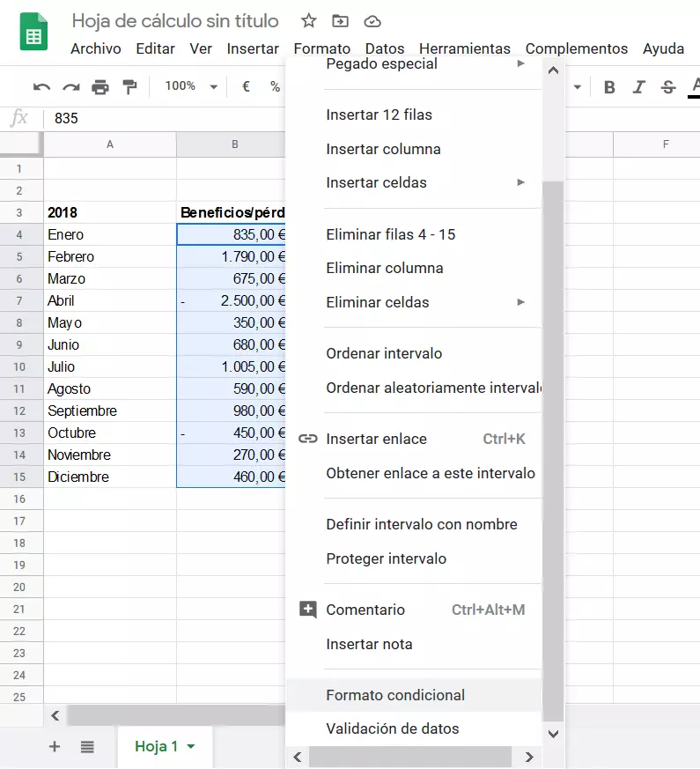Choose Eliminar columna
The width and height of the screenshot is (700, 769).
point(414,269)
